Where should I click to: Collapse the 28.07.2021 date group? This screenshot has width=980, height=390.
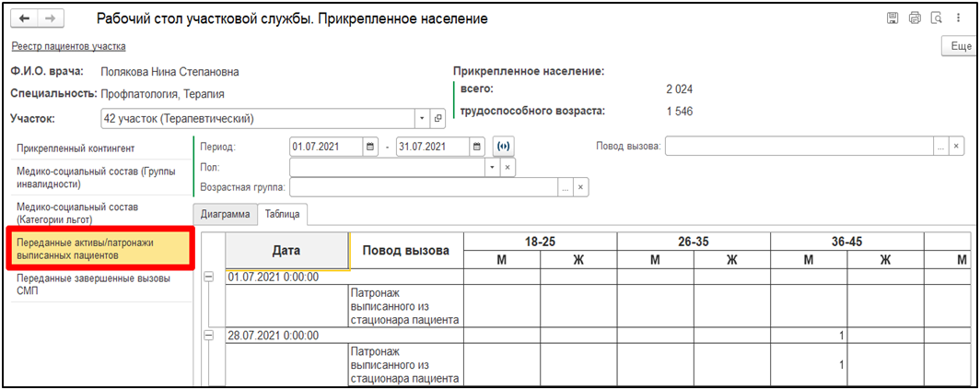(211, 336)
